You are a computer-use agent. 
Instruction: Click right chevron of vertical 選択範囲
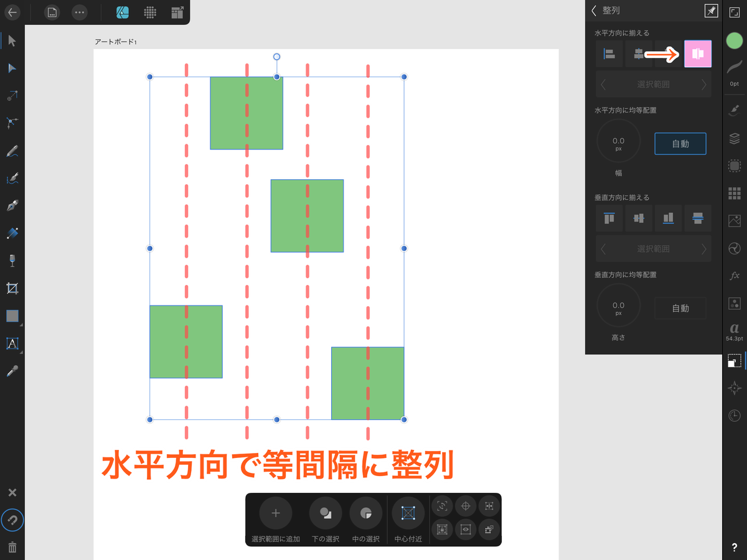(x=704, y=249)
